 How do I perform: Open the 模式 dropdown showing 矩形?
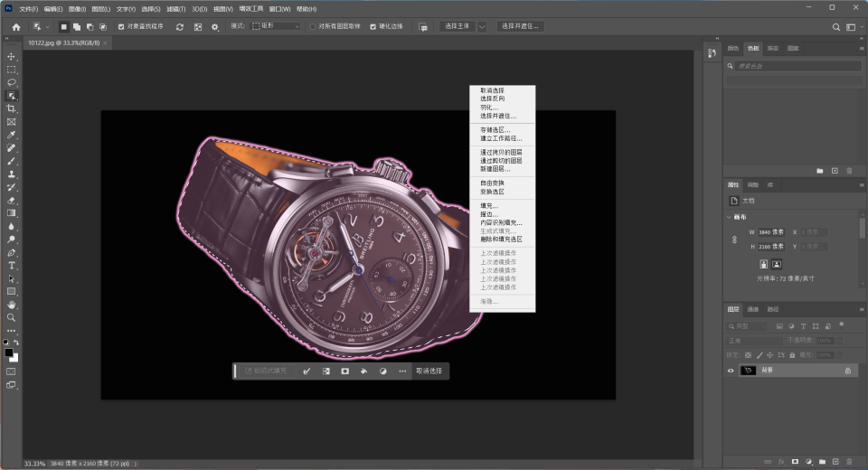[x=276, y=27]
